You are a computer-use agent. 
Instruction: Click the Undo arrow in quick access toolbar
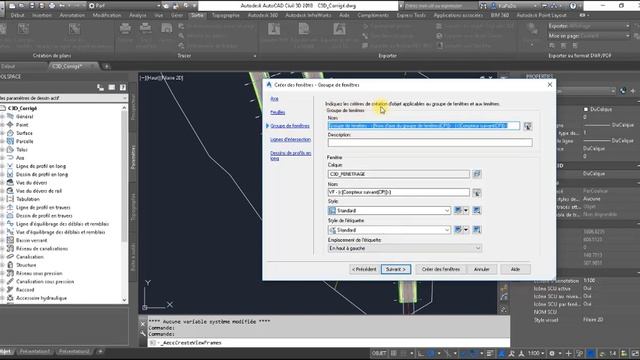point(62,6)
